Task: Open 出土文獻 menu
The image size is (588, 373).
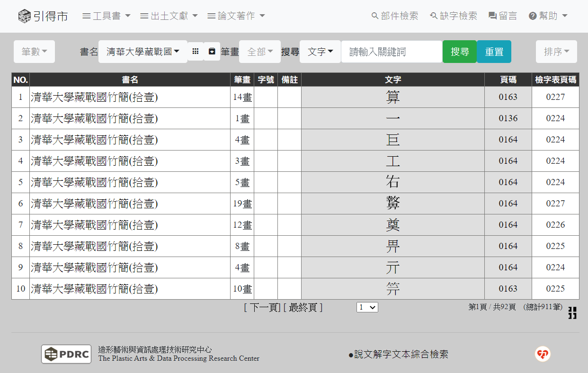Action: coord(169,16)
